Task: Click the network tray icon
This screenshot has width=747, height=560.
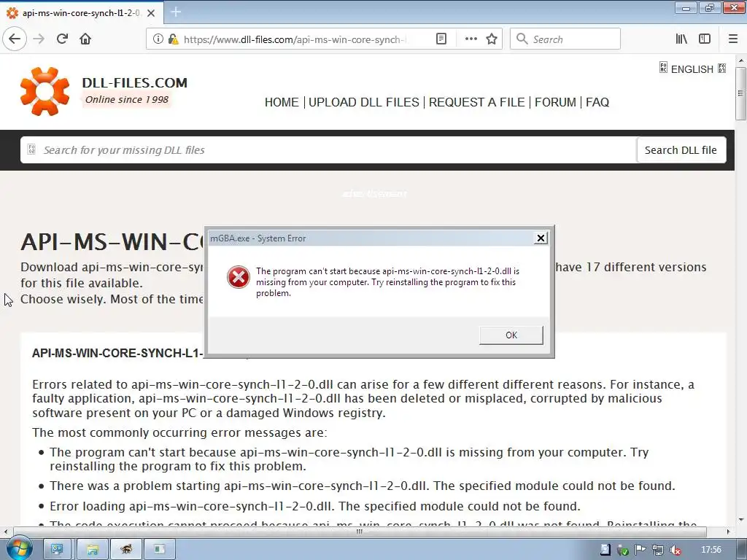Action: click(657, 550)
